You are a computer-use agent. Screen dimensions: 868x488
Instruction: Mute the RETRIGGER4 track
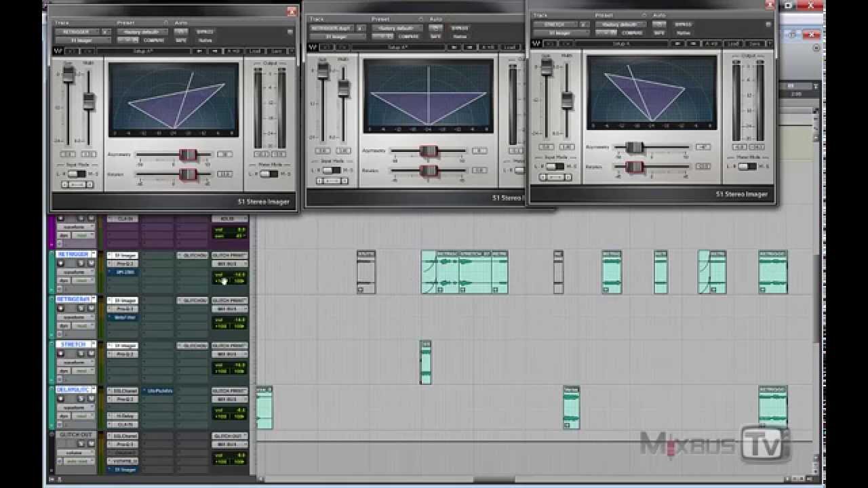[91, 308]
